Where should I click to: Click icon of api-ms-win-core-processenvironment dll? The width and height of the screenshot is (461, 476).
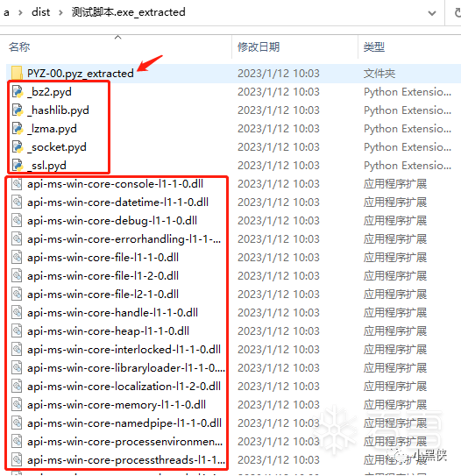pyautogui.click(x=17, y=442)
